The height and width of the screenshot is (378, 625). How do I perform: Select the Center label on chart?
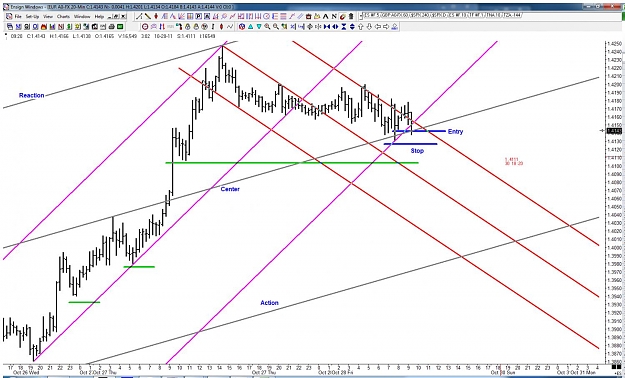[230, 189]
